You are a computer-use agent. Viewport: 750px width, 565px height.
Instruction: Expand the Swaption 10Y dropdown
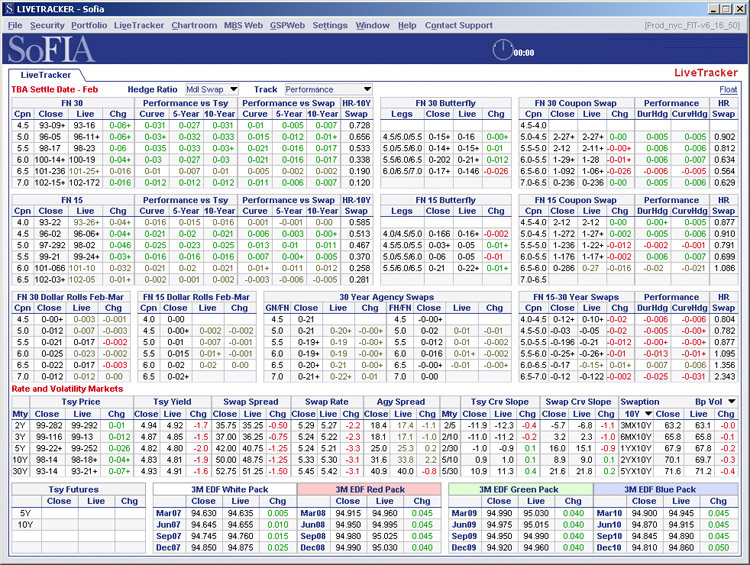coord(647,413)
